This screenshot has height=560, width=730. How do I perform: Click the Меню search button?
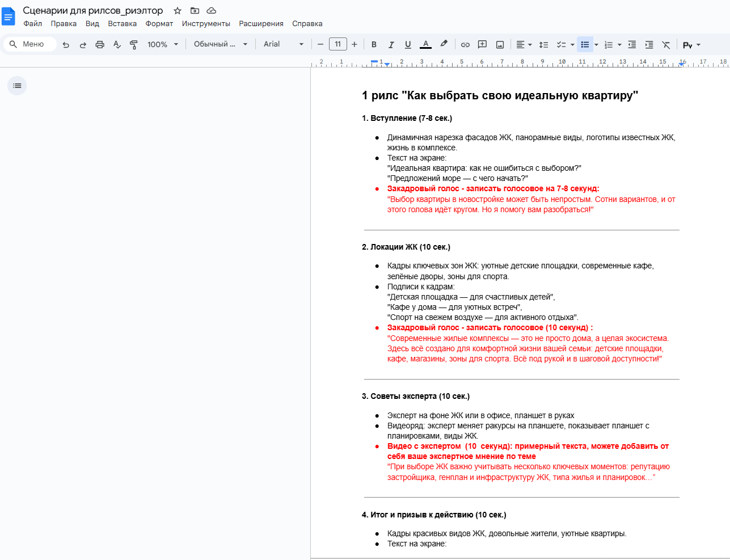coord(30,44)
